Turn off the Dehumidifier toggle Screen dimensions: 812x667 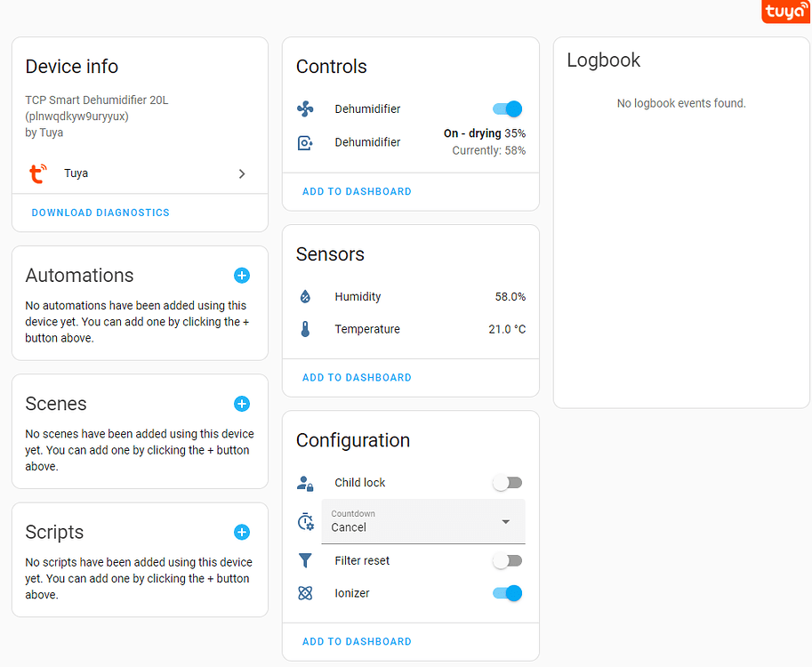[506, 108]
